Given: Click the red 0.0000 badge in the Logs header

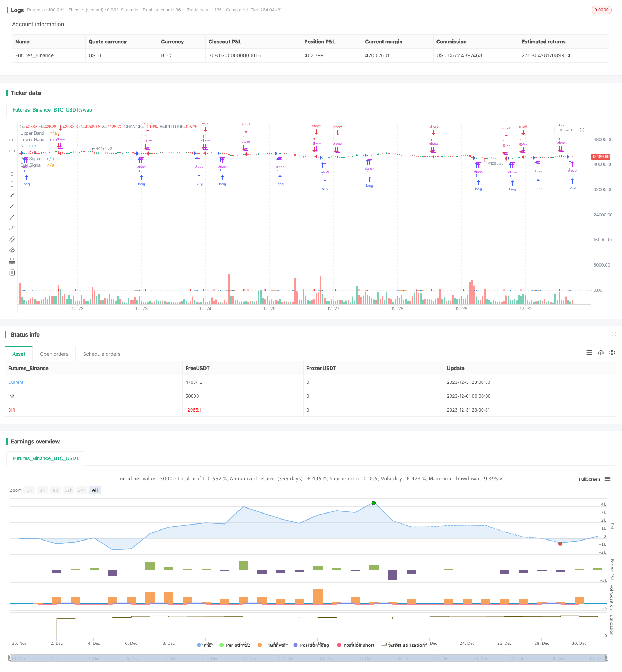Looking at the screenshot, I should (601, 10).
